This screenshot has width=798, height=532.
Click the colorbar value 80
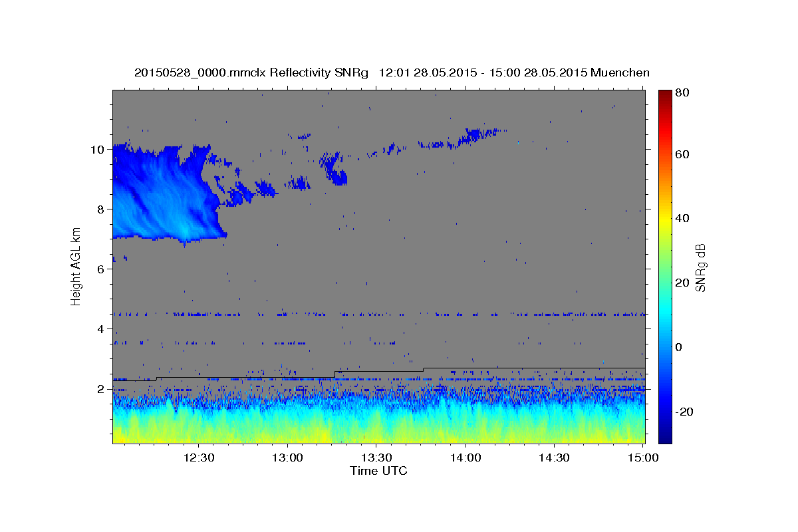(682, 93)
